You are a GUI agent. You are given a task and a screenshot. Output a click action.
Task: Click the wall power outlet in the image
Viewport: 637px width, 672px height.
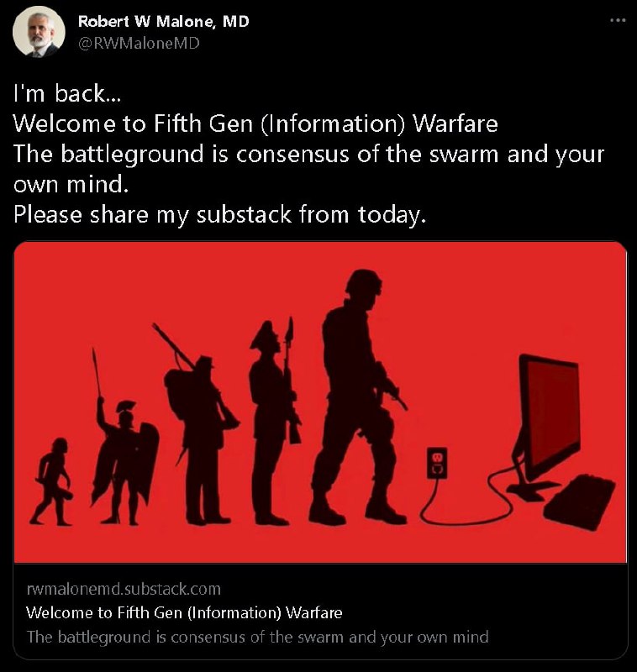[x=437, y=463]
